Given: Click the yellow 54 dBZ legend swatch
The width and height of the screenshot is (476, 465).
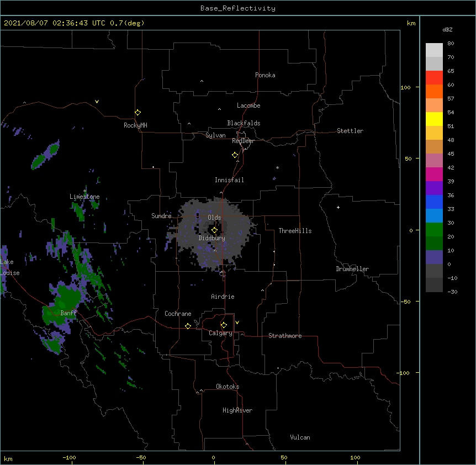Looking at the screenshot, I should [434, 119].
